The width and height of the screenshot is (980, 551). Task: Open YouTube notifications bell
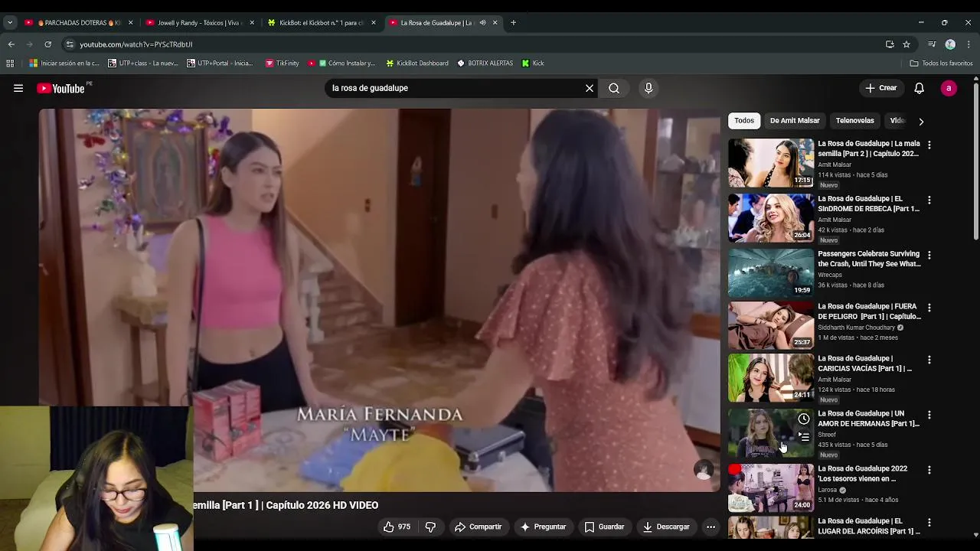[919, 88]
